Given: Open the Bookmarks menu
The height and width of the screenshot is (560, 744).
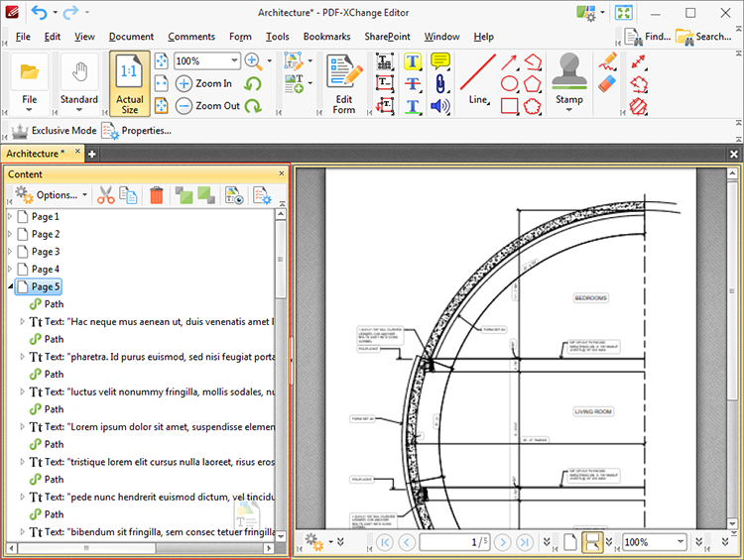Looking at the screenshot, I should [327, 37].
